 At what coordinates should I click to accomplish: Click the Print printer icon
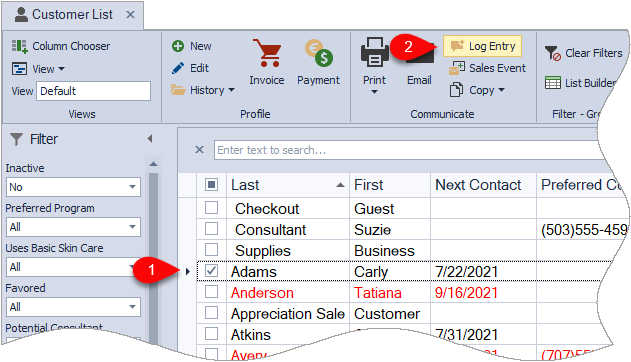(375, 52)
